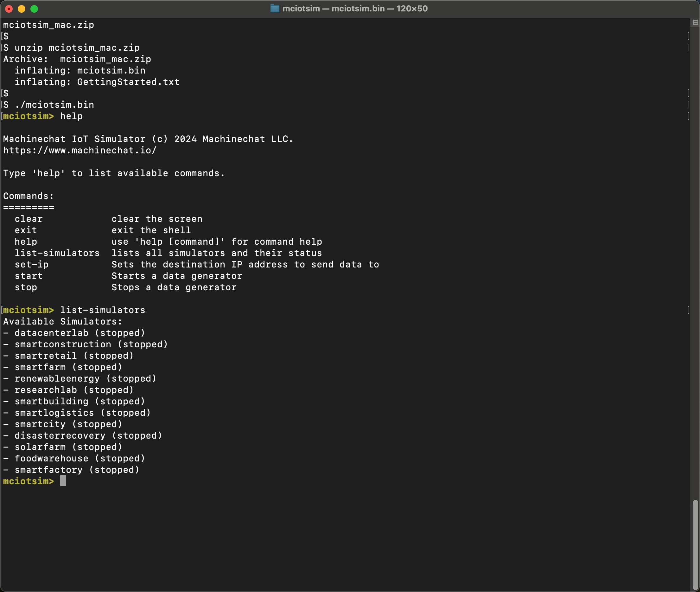Click the 'Available Simulators:' heading
This screenshot has width=700, height=592.
point(63,321)
